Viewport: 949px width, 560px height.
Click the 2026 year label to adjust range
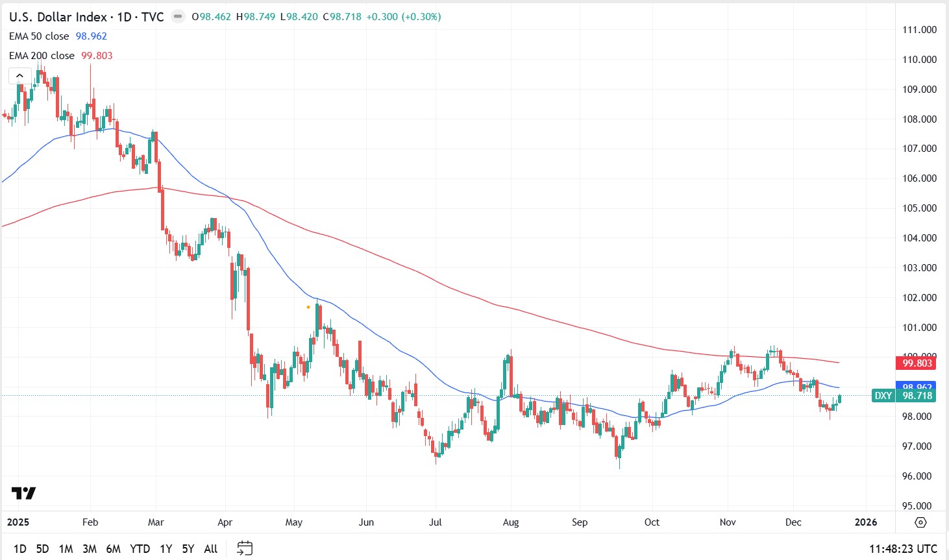click(x=867, y=522)
